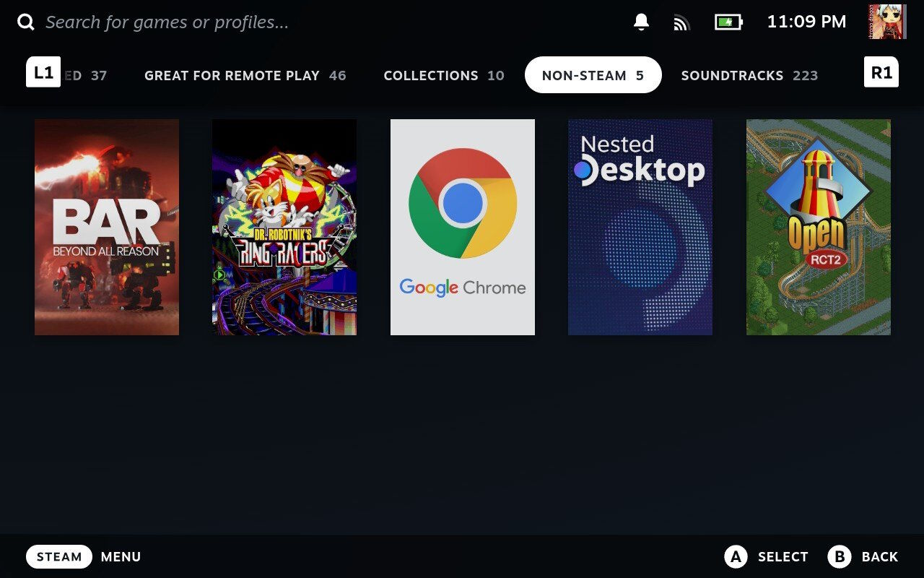Click the BACK label in footer

pyautogui.click(x=880, y=556)
